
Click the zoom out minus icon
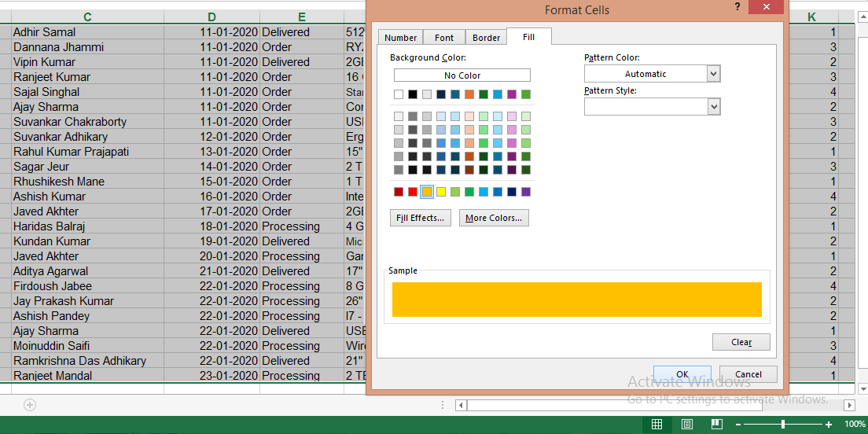click(x=738, y=425)
